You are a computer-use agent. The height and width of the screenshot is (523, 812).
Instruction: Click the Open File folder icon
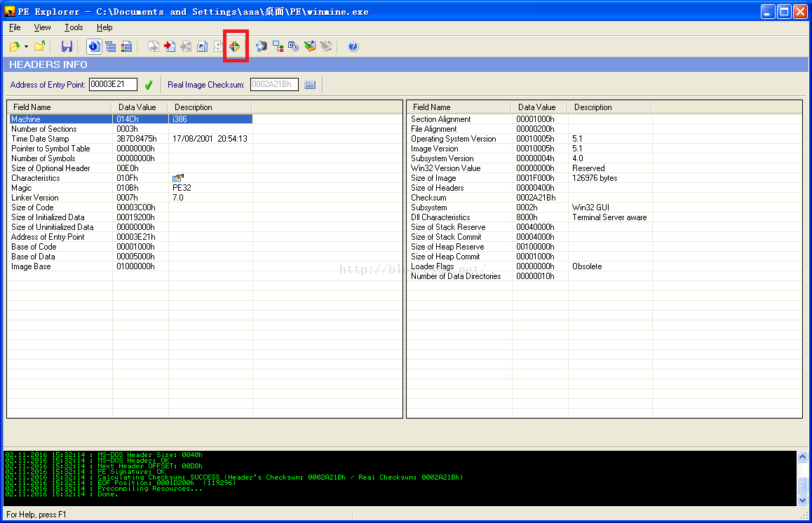pyautogui.click(x=15, y=46)
